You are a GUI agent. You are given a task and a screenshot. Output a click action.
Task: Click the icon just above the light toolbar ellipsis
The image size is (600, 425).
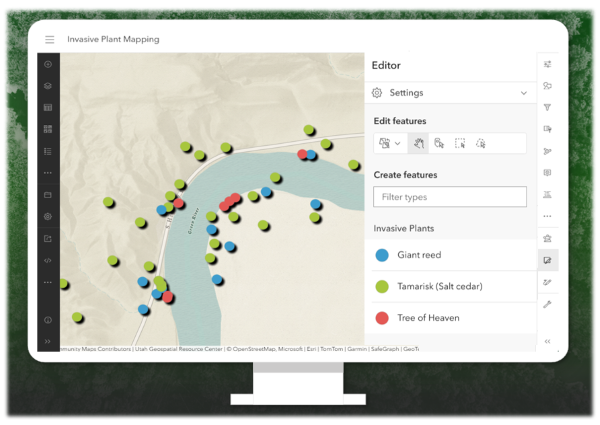point(548,195)
